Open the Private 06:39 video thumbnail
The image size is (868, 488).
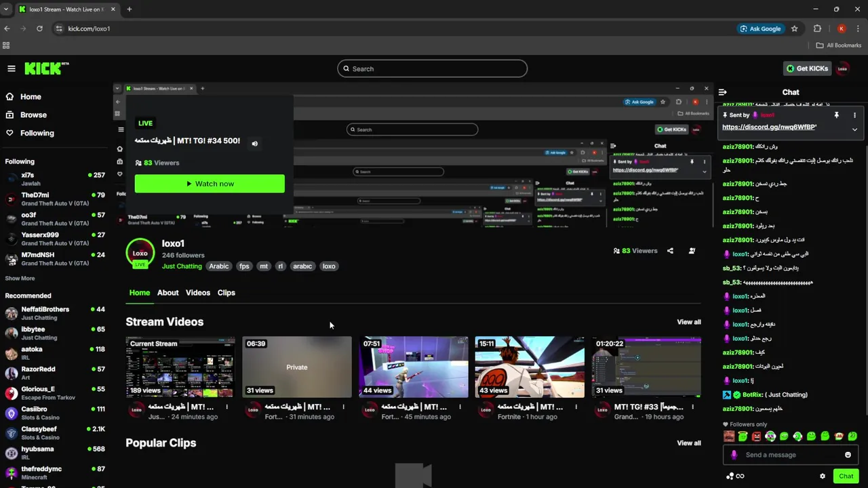point(297,367)
